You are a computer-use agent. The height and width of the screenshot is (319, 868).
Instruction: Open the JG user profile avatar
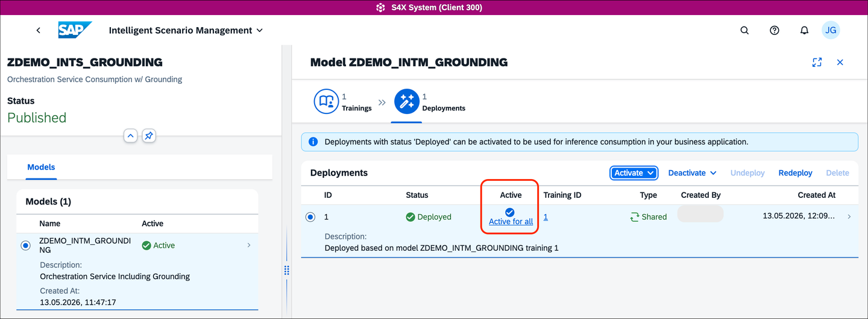pyautogui.click(x=831, y=30)
